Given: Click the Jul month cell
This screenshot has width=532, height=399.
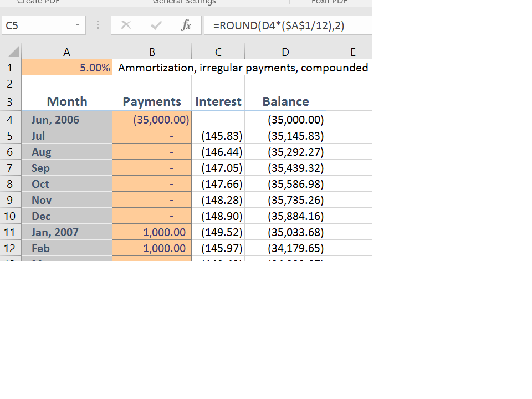Looking at the screenshot, I should pyautogui.click(x=67, y=136).
